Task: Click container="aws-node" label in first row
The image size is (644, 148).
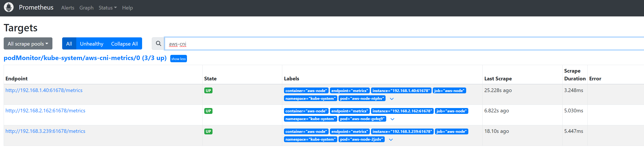Action: point(306,91)
